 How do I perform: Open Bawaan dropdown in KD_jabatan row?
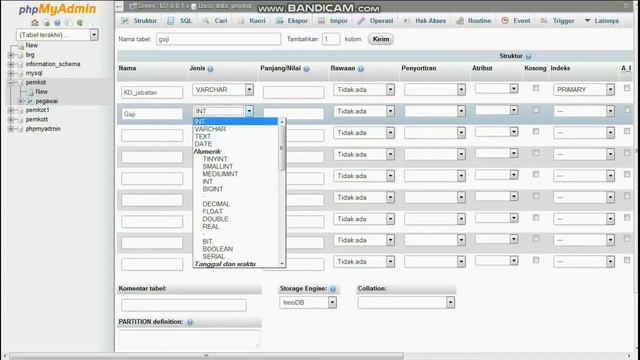[x=364, y=90]
